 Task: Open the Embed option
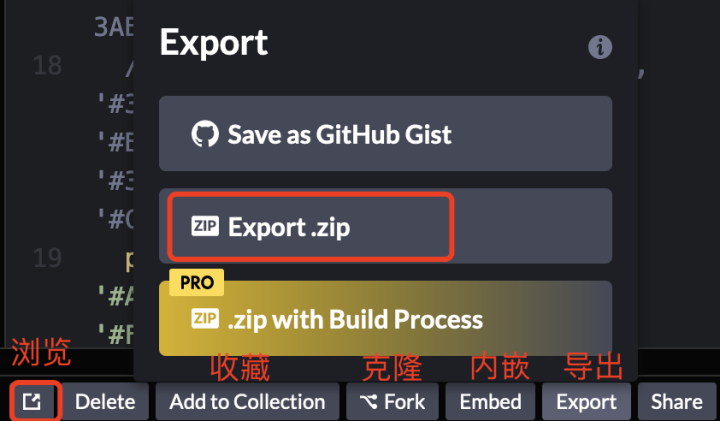pyautogui.click(x=490, y=402)
